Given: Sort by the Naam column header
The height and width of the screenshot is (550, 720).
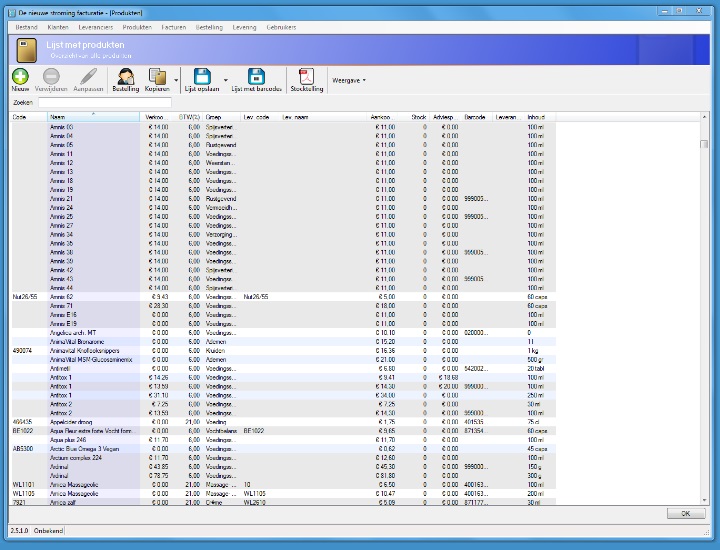Looking at the screenshot, I should coord(94,117).
